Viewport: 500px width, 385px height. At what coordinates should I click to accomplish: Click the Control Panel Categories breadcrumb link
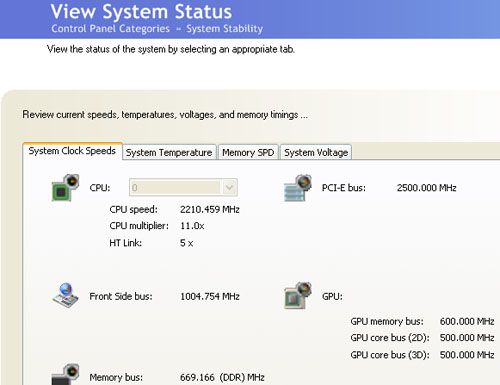[111, 29]
